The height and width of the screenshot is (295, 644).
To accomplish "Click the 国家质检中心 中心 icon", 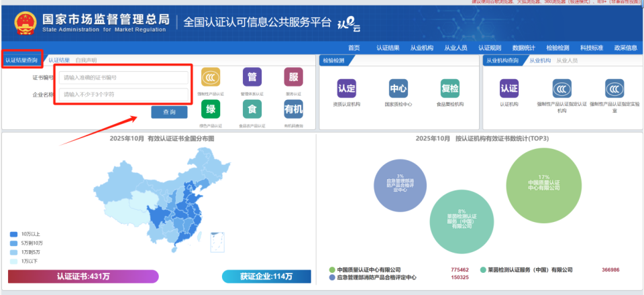I will pyautogui.click(x=398, y=88).
